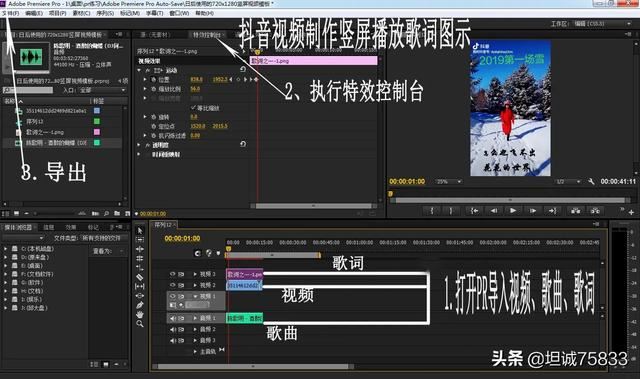Click Go to In point button

click(x=474, y=211)
